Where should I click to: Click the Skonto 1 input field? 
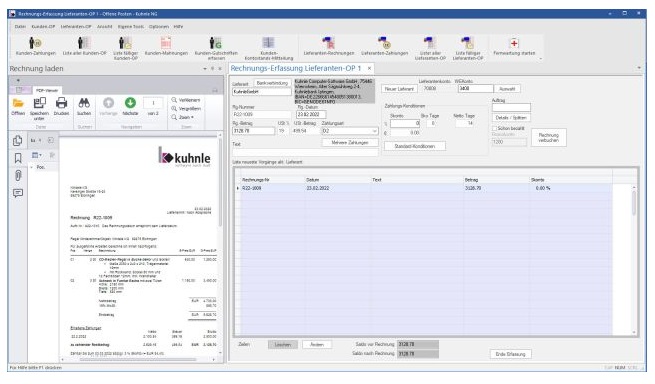pyautogui.click(x=405, y=123)
